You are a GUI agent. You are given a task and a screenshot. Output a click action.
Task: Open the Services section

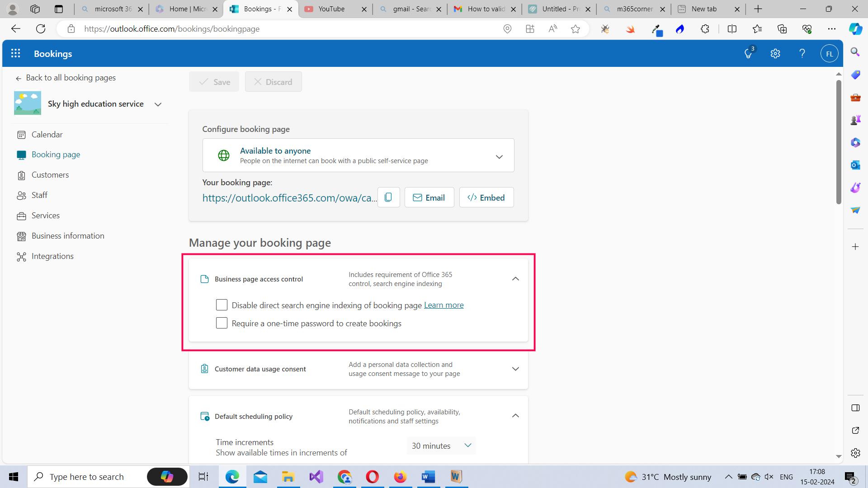coord(45,216)
